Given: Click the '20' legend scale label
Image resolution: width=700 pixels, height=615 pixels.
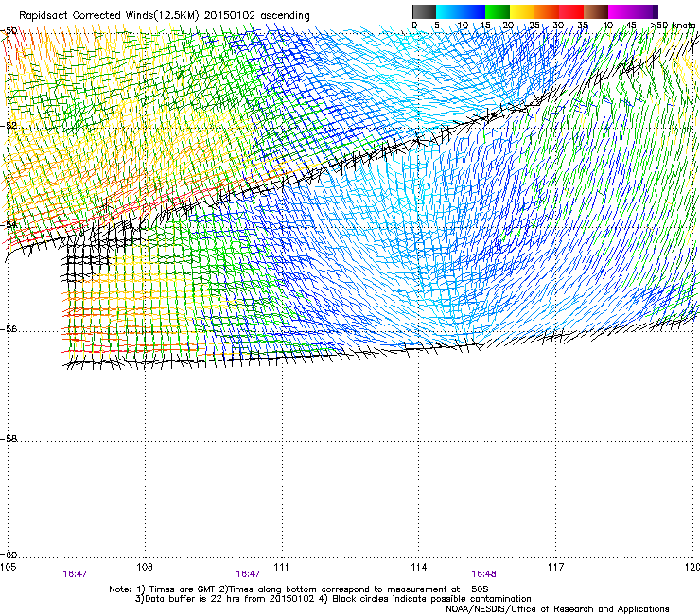Looking at the screenshot, I should coord(508,26).
